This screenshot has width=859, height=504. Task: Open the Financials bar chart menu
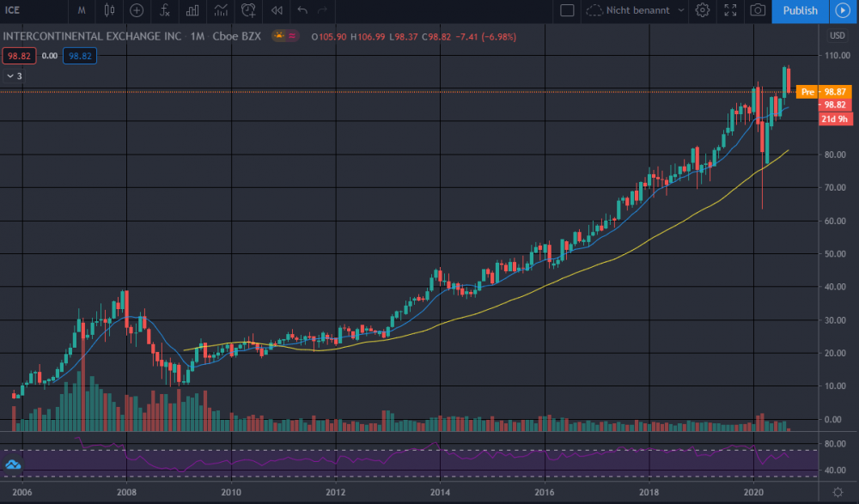click(192, 10)
